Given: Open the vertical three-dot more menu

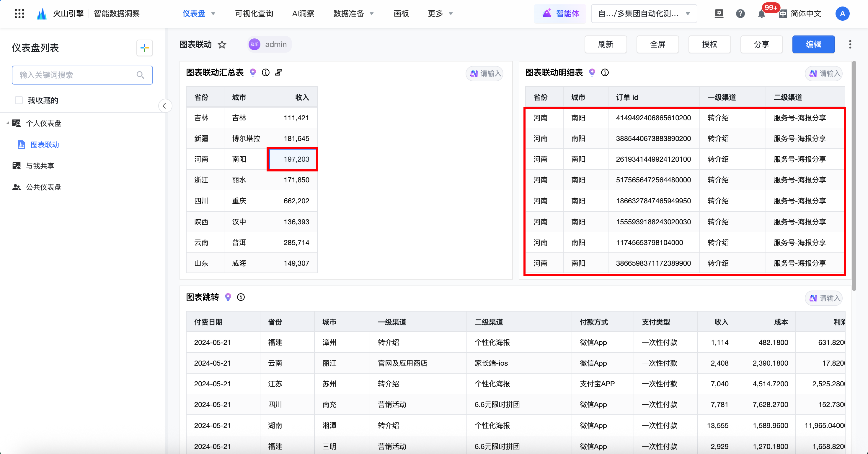Looking at the screenshot, I should click(850, 45).
